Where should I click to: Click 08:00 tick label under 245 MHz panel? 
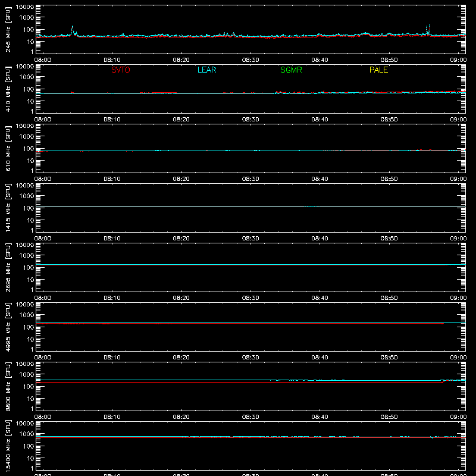(x=43, y=60)
